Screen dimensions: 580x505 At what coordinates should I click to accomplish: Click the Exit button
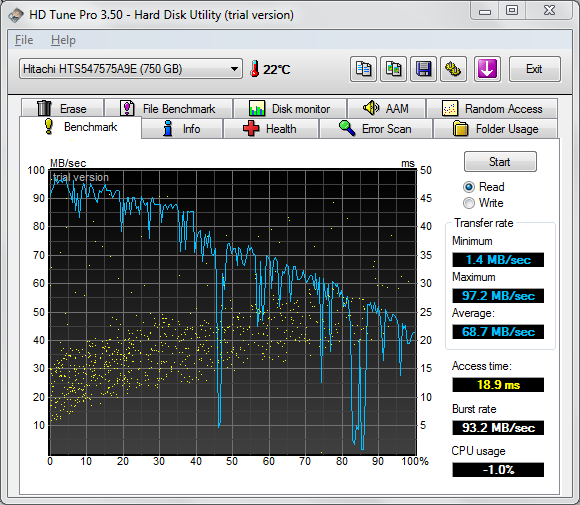click(535, 69)
